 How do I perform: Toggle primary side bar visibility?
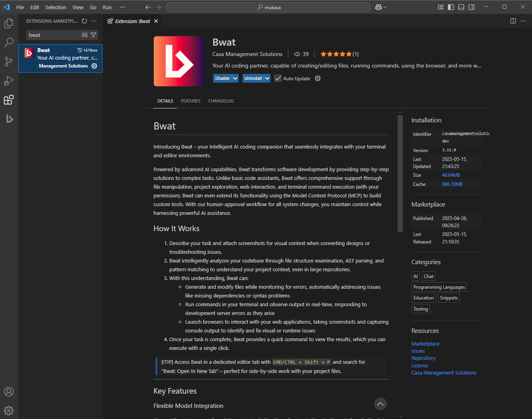coord(451,7)
